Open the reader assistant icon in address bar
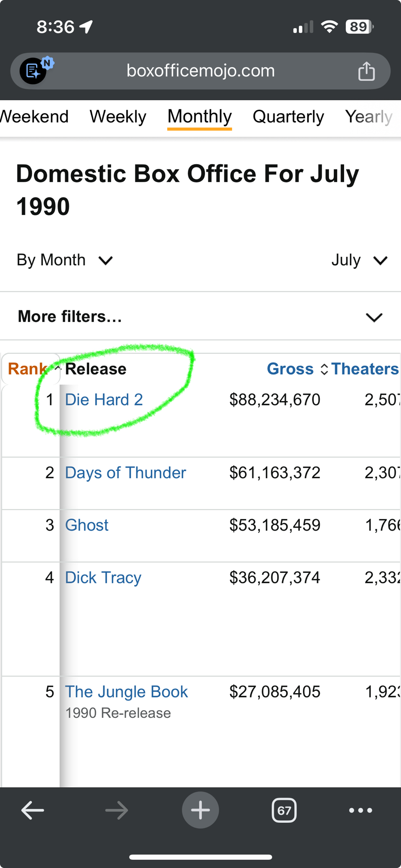Screen dimensions: 401x868 click(34, 71)
